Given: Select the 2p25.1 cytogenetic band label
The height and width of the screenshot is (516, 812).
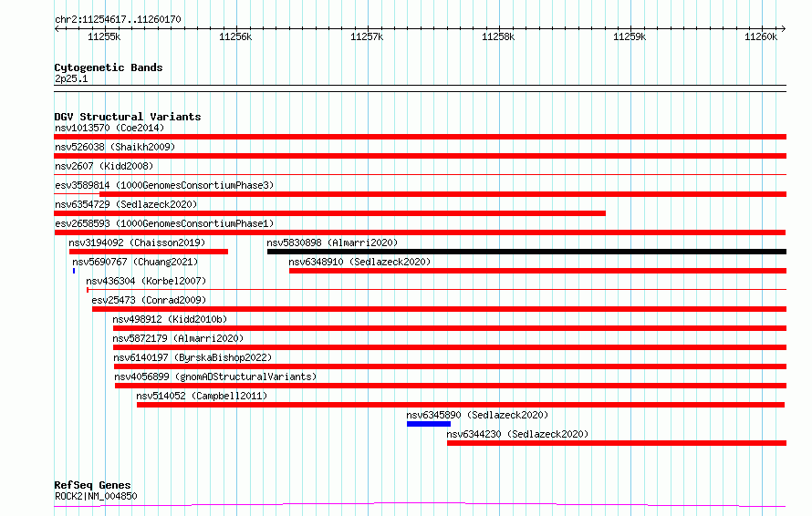Looking at the screenshot, I should 71,78.
